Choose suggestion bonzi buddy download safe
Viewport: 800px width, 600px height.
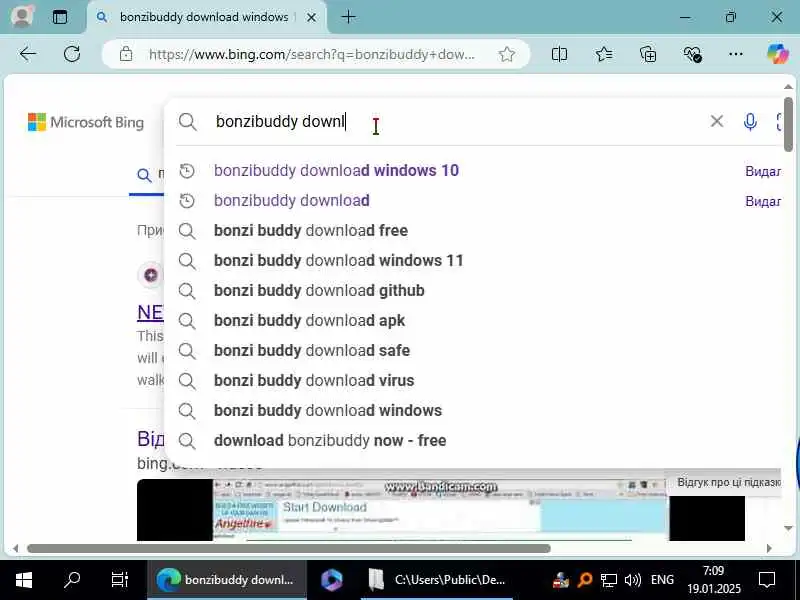click(312, 351)
